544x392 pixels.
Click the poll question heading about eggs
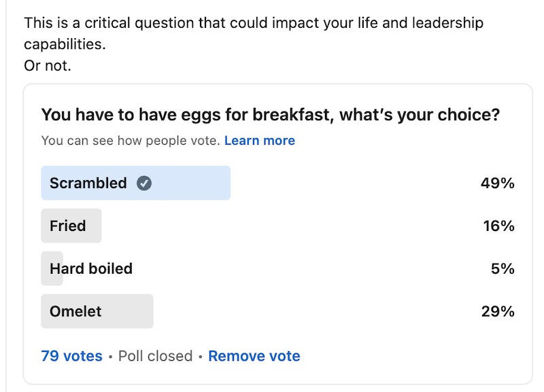(x=271, y=115)
